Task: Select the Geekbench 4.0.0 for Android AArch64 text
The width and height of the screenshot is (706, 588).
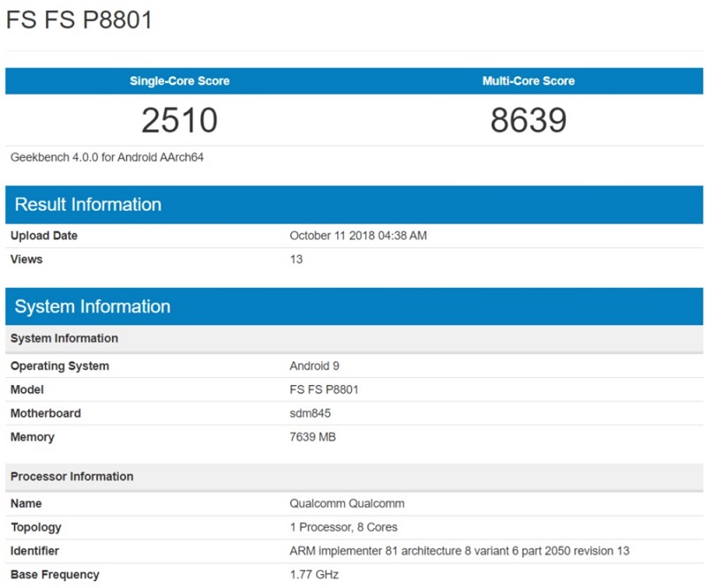Action: tap(107, 157)
